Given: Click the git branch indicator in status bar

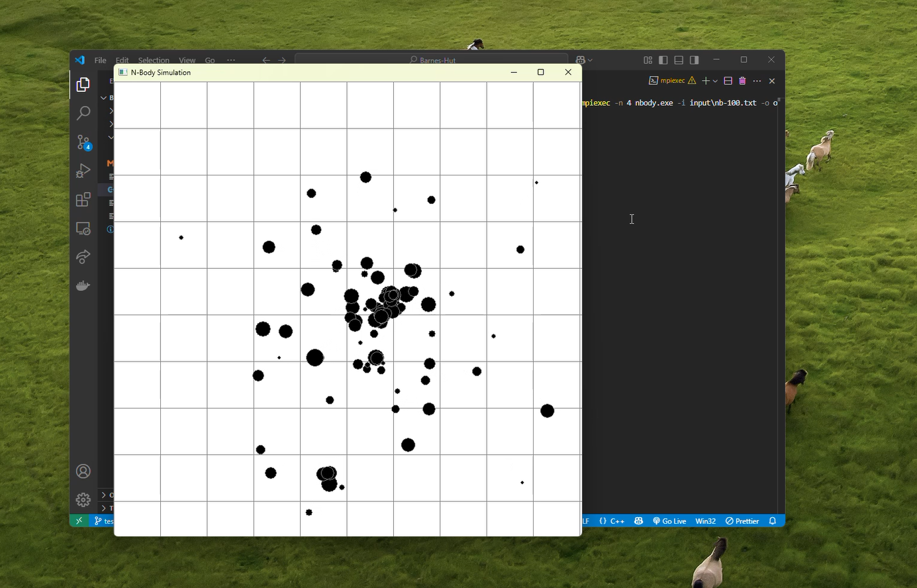Looking at the screenshot, I should click(103, 521).
